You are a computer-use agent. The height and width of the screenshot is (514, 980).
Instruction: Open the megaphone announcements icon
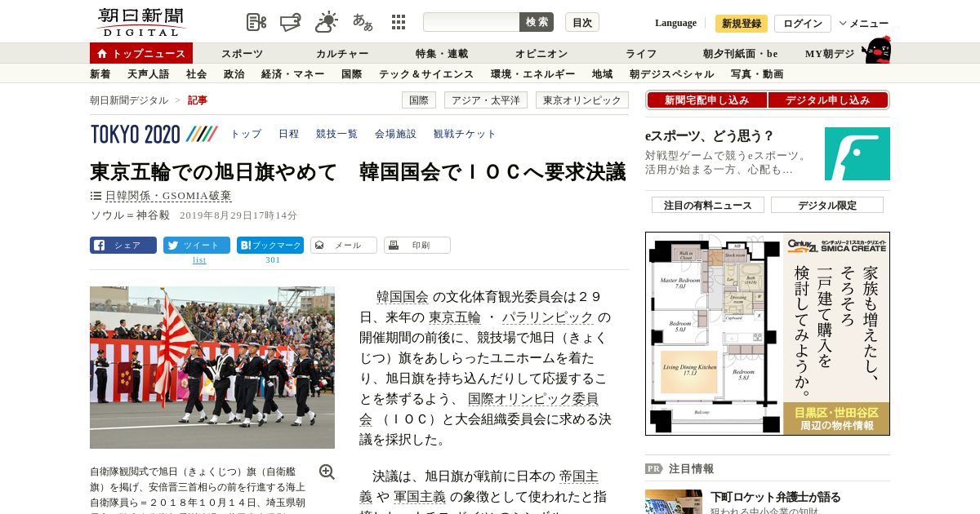tap(292, 22)
